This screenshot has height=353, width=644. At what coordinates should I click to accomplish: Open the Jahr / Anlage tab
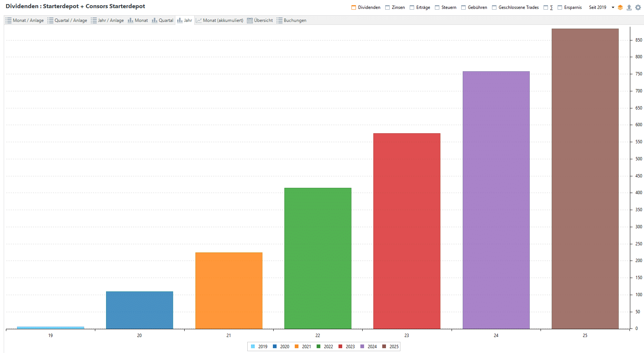pyautogui.click(x=108, y=20)
